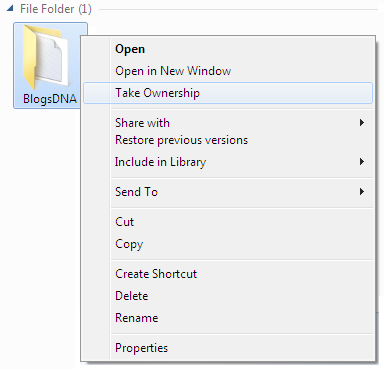Collapse the File Folder group triangle
Image resolution: width=384 pixels, height=369 pixels.
[10, 9]
